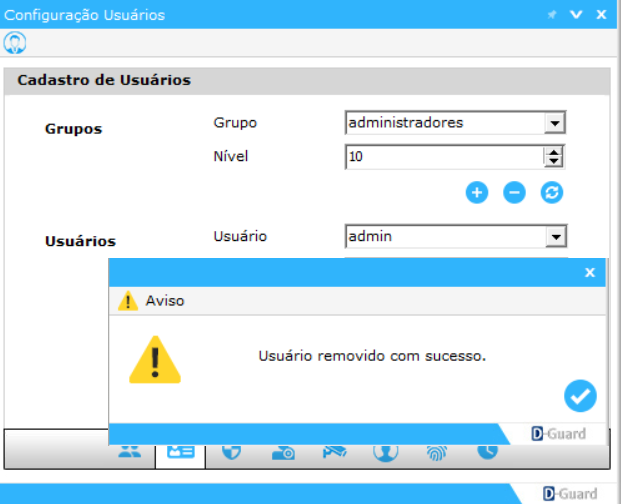Expand the Usuário dropdown list
The width and height of the screenshot is (621, 504).
click(x=555, y=237)
